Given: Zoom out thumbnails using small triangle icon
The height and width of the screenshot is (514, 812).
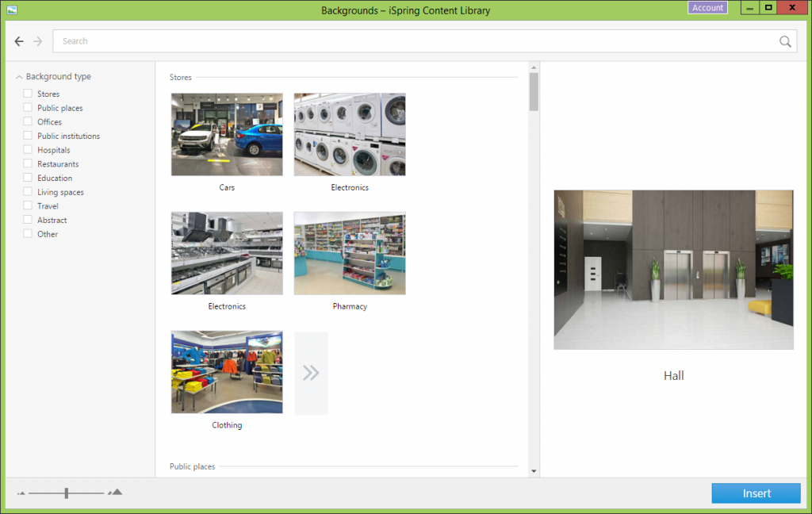Looking at the screenshot, I should [x=23, y=493].
